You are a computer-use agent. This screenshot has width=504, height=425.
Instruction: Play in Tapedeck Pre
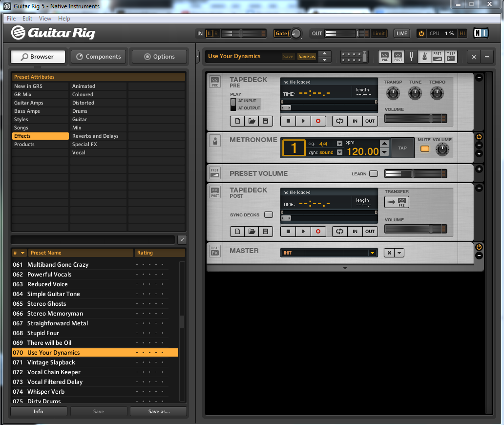point(303,121)
